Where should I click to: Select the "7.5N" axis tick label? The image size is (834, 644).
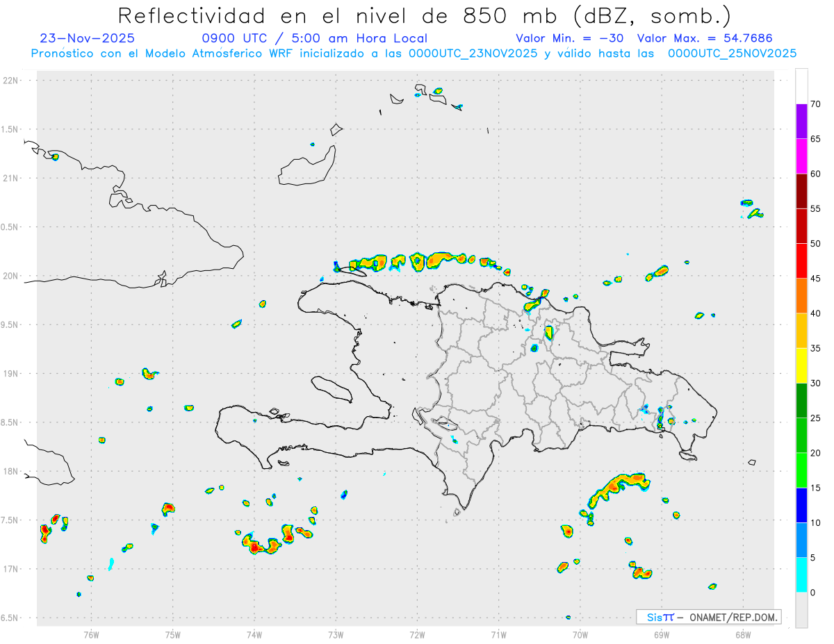[x=10, y=520]
